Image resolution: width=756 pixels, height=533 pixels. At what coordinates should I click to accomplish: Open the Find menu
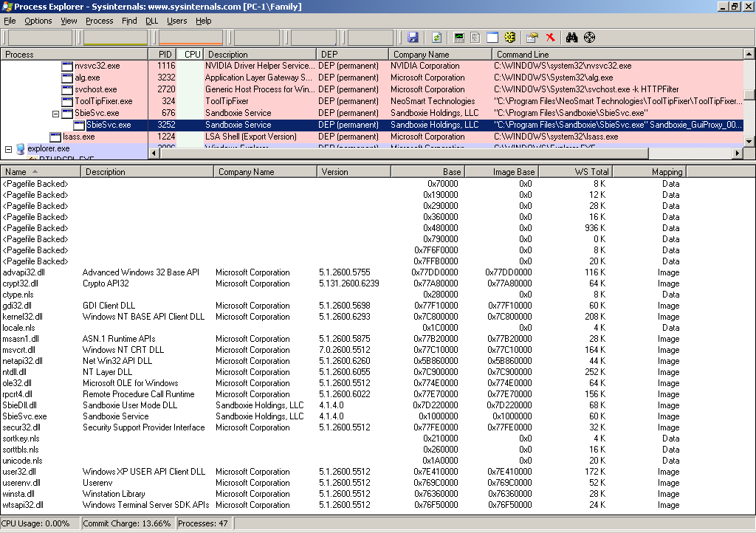coord(129,21)
